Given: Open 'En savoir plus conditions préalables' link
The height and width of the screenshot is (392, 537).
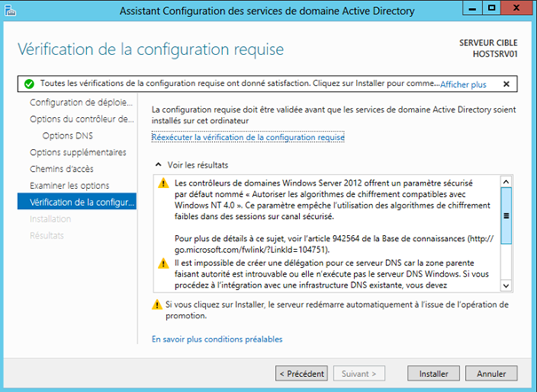Looking at the screenshot, I should [x=217, y=339].
